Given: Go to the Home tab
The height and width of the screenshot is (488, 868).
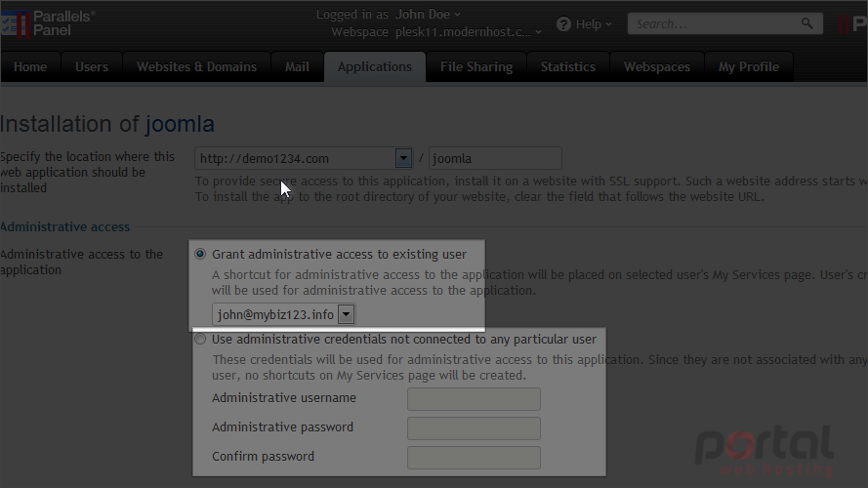Looking at the screenshot, I should pos(30,67).
